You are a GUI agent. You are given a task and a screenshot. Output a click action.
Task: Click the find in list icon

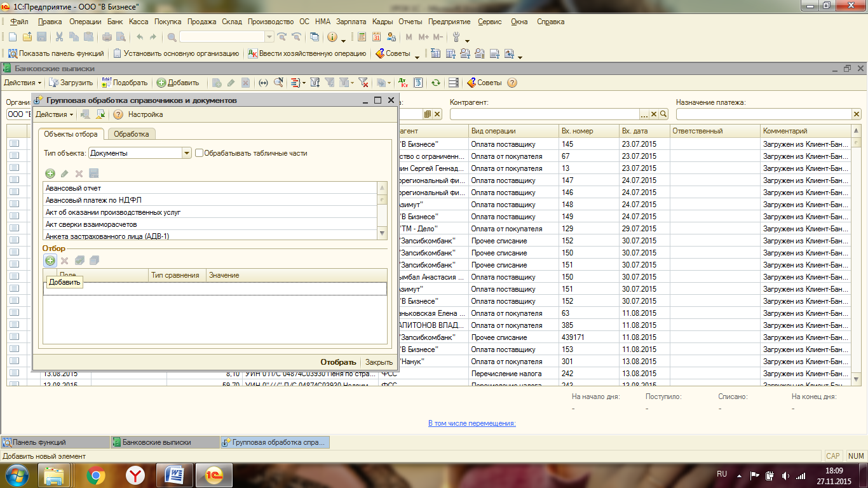pos(279,83)
